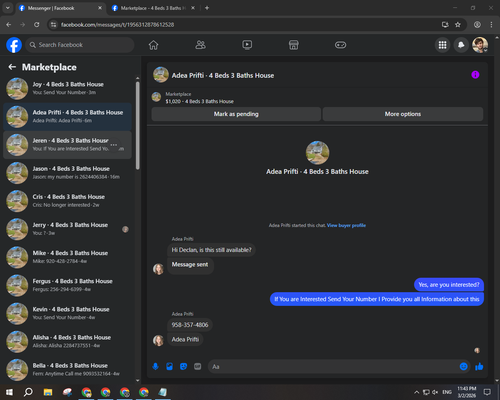Viewport: 500px width, 400px height.
Task: Click the Mark as pending button
Action: pos(236,114)
